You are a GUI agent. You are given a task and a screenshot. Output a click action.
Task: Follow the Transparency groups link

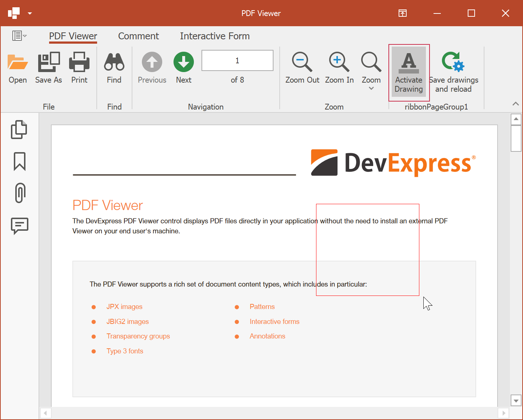pyautogui.click(x=138, y=336)
